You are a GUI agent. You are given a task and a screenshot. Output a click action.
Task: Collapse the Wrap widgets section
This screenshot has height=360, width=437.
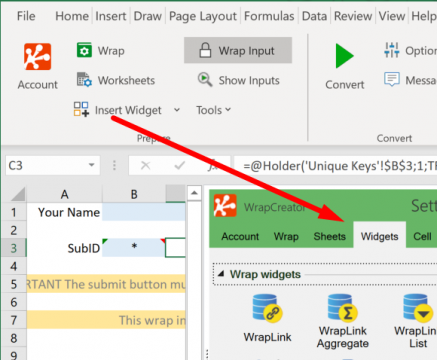click(221, 274)
